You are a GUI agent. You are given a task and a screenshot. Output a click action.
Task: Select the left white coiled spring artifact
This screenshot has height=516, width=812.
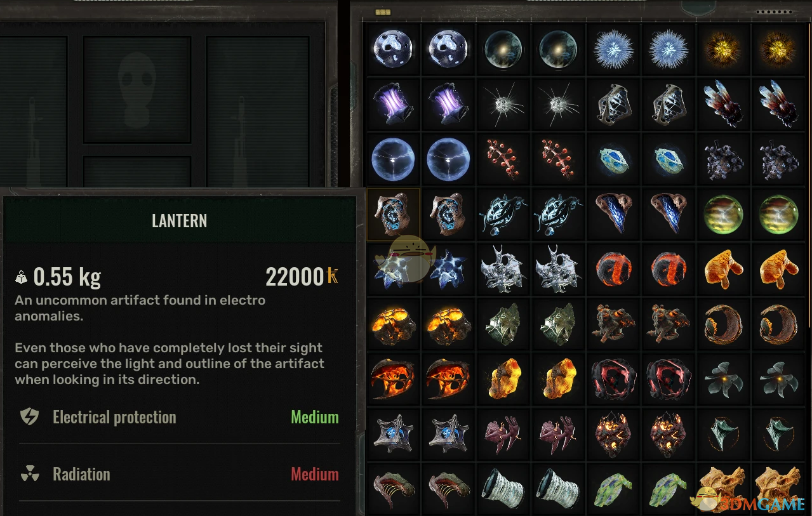(503, 489)
